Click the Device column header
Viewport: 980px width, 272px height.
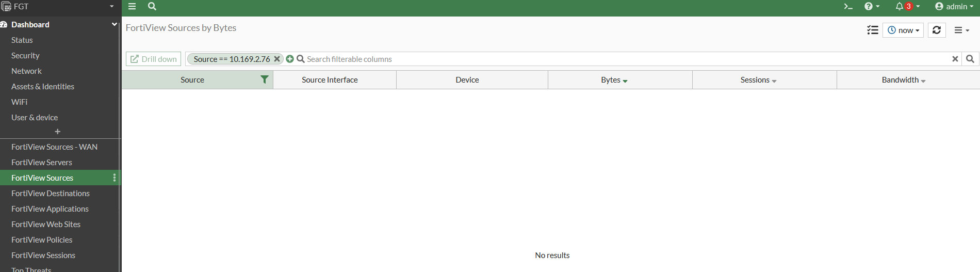click(x=472, y=80)
